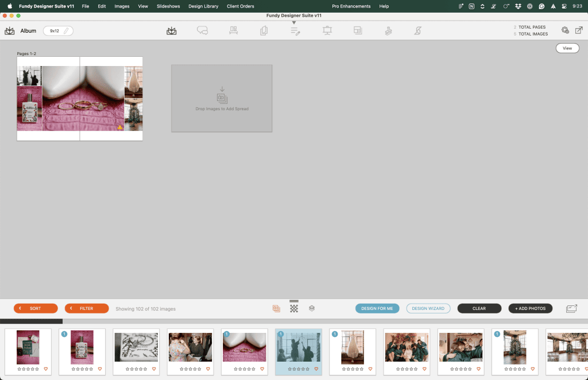Viewport: 588px width, 380px height.
Task: Click the CLEAR button
Action: click(x=479, y=308)
